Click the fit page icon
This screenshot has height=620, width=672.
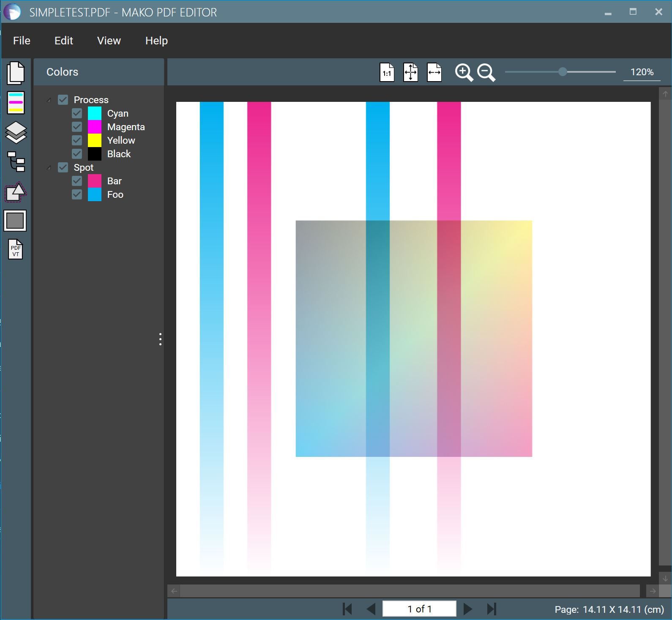pos(410,72)
